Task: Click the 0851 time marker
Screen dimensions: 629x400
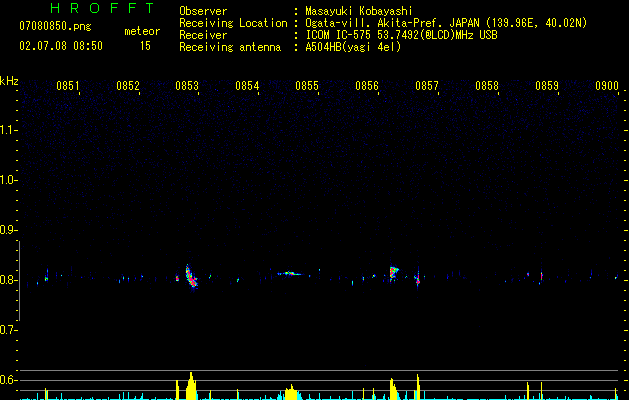Action: (67, 86)
